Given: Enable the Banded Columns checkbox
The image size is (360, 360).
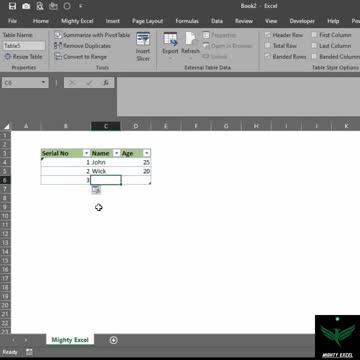Looking at the screenshot, I should [x=314, y=57].
